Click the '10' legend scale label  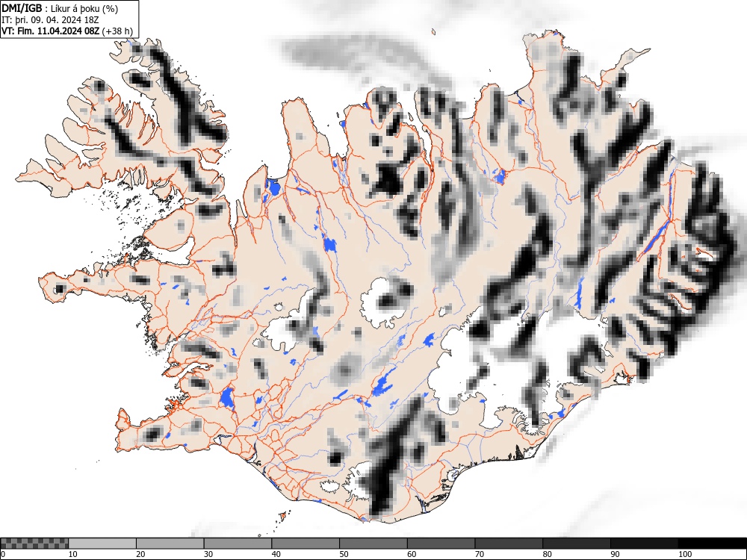point(73,554)
